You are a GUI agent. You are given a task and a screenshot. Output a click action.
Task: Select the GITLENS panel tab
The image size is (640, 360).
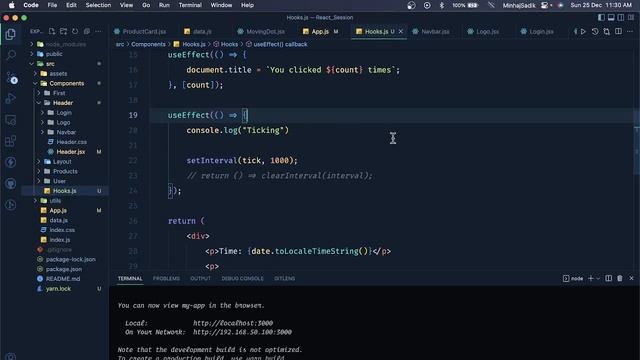pos(284,278)
